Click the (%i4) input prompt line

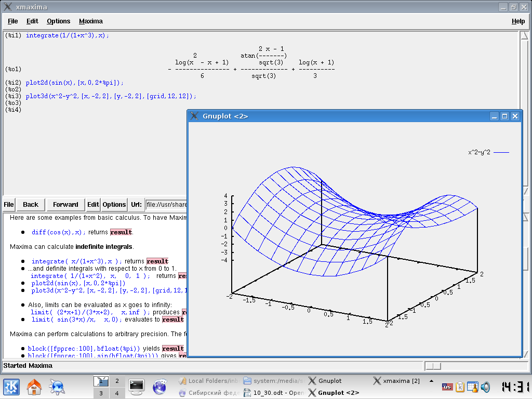tap(13, 110)
